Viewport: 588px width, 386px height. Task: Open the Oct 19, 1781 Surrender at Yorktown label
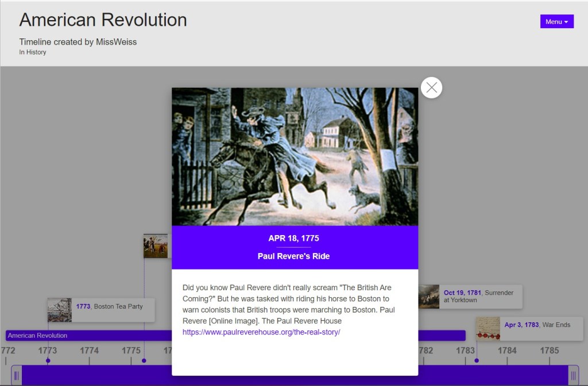pos(478,296)
